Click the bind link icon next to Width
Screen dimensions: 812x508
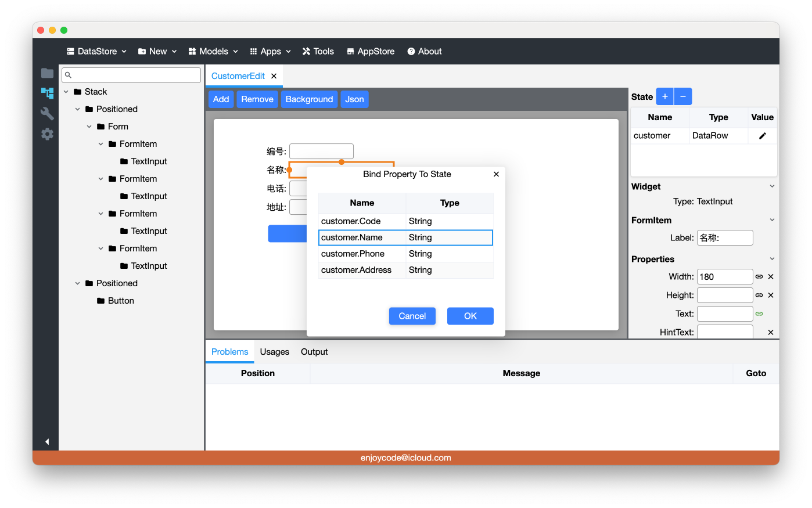pyautogui.click(x=759, y=277)
